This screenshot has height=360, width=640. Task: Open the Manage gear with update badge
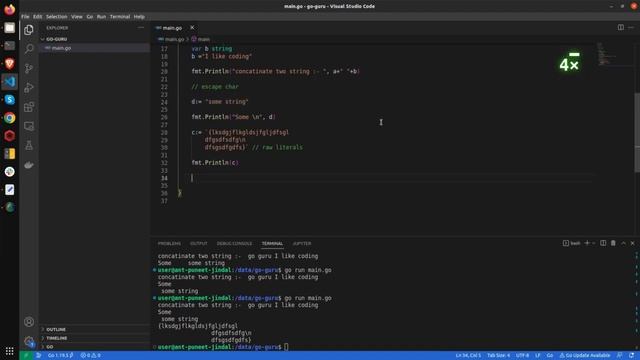[29, 341]
